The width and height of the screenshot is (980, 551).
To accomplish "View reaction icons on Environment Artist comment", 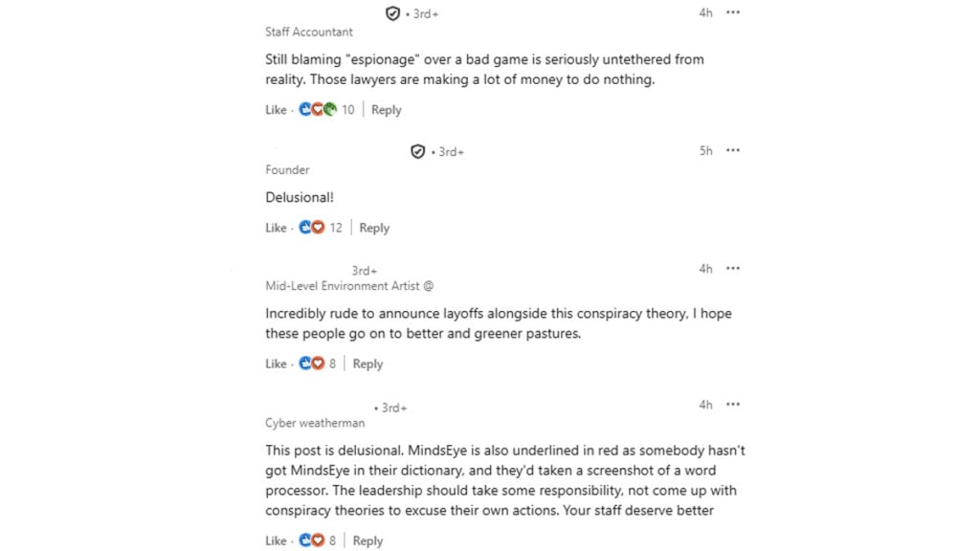I will pyautogui.click(x=312, y=364).
